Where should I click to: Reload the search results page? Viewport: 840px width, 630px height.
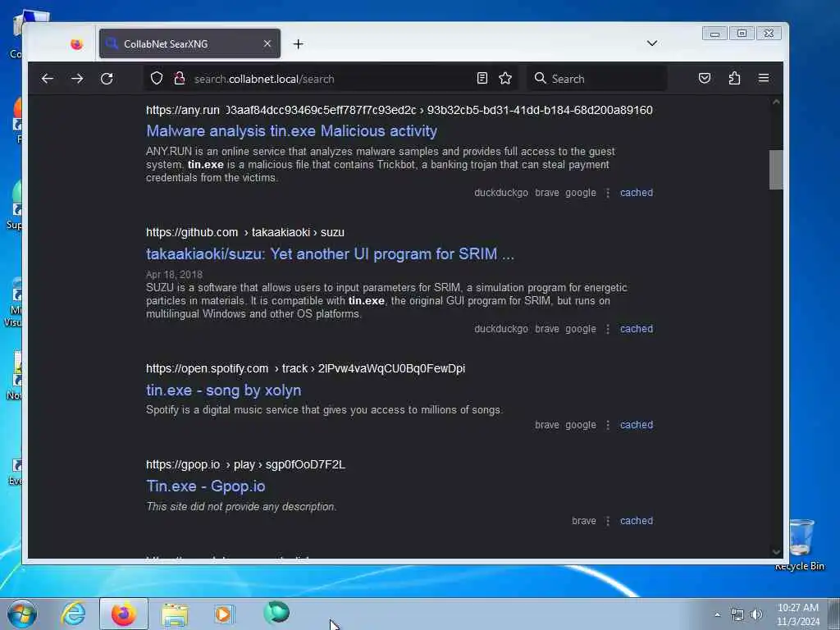point(107,79)
